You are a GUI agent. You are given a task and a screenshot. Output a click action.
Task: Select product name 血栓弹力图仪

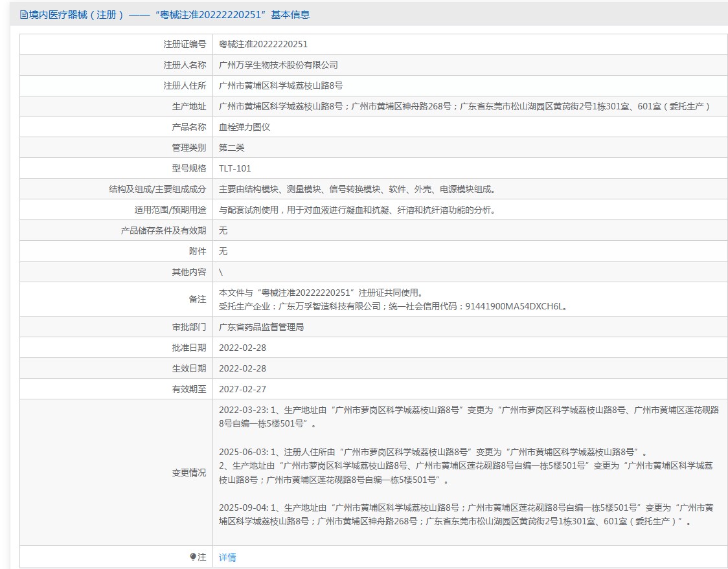pyautogui.click(x=244, y=127)
